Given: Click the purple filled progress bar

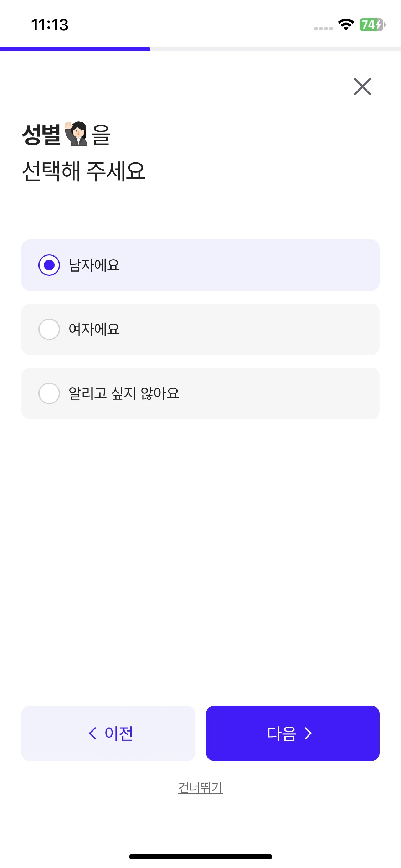Looking at the screenshot, I should 75,49.
